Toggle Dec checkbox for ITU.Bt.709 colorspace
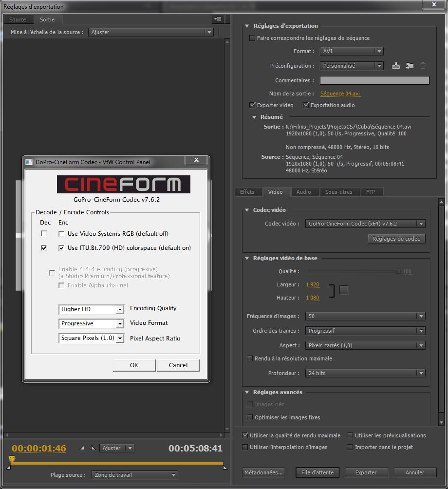Viewport: 448px width, 489px height. tap(44, 247)
